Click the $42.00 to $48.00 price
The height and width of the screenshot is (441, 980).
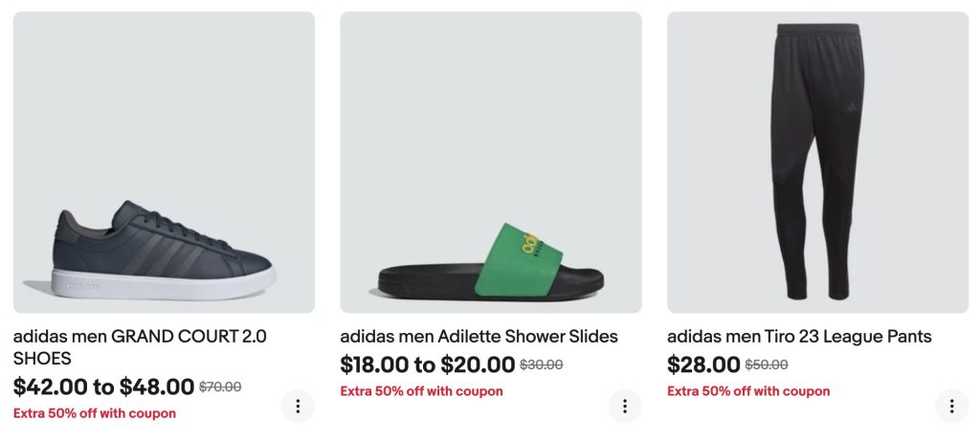103,386
